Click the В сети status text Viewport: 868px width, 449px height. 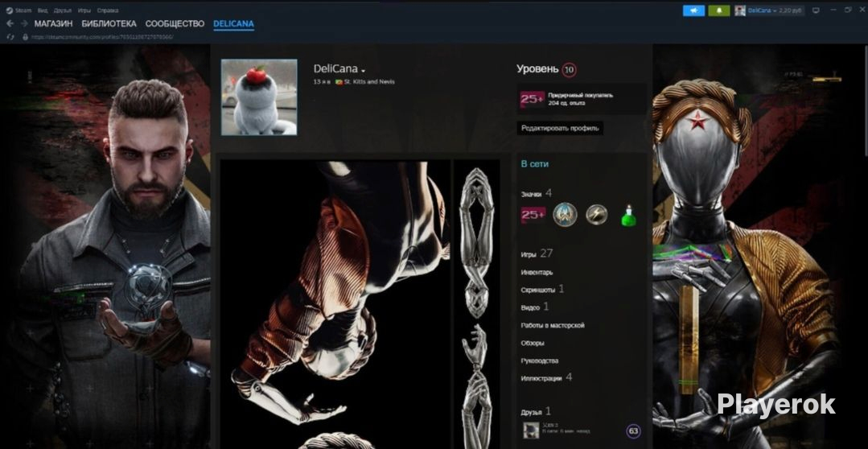535,164
